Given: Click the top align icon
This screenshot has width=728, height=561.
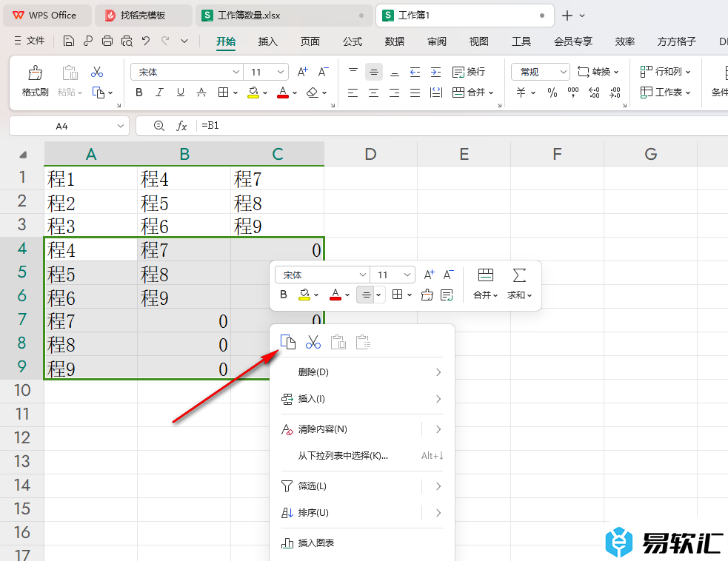Looking at the screenshot, I should (353, 72).
